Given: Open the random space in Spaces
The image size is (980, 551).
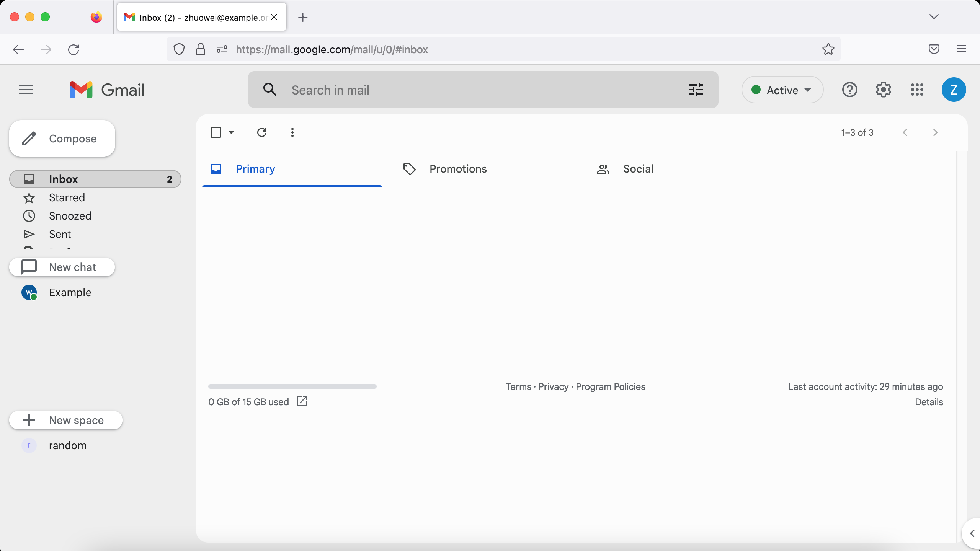Looking at the screenshot, I should (x=67, y=445).
